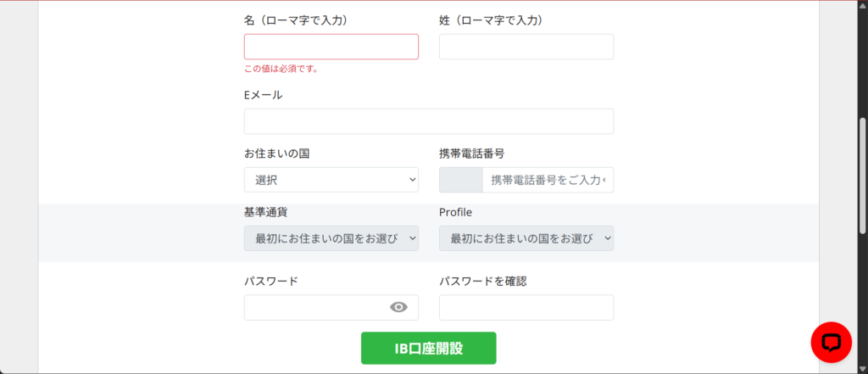Screen dimensions: 868x374
Task: Click the 名（ローマ字で入力） label
Action: click(295, 20)
